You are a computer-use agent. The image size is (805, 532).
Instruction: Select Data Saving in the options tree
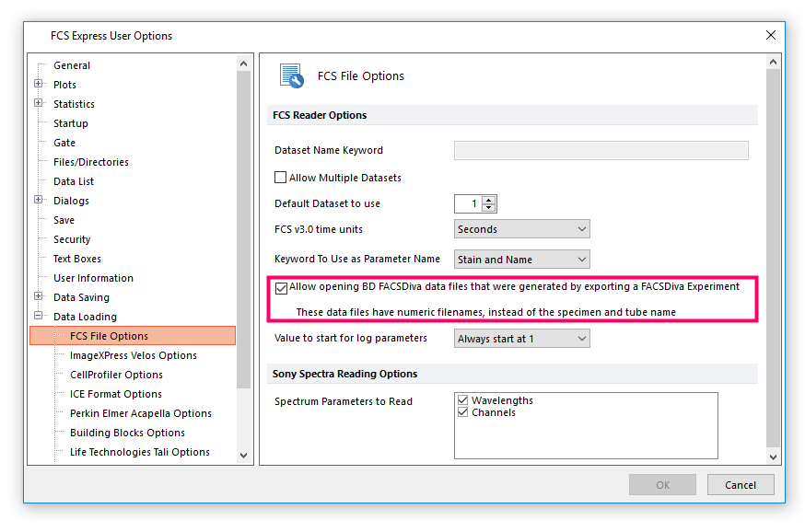pyautogui.click(x=81, y=297)
